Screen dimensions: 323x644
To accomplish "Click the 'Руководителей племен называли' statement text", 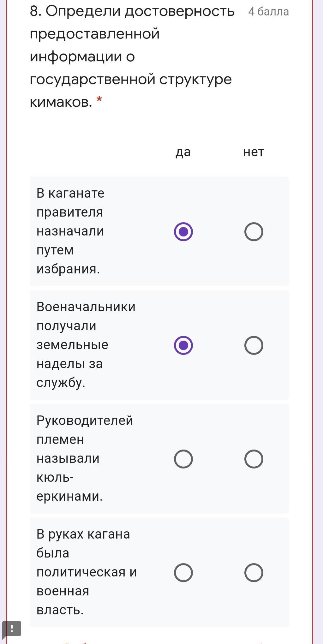I will point(85,458).
